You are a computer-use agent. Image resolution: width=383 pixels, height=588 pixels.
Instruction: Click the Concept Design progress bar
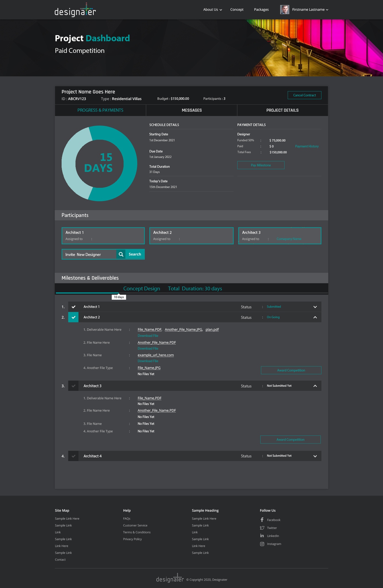pyautogui.click(x=191, y=293)
